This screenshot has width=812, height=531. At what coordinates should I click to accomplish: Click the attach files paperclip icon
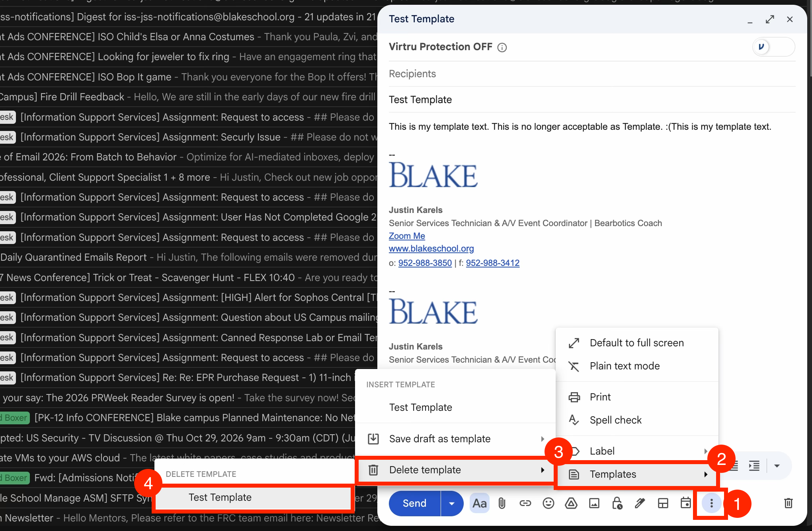pyautogui.click(x=502, y=504)
